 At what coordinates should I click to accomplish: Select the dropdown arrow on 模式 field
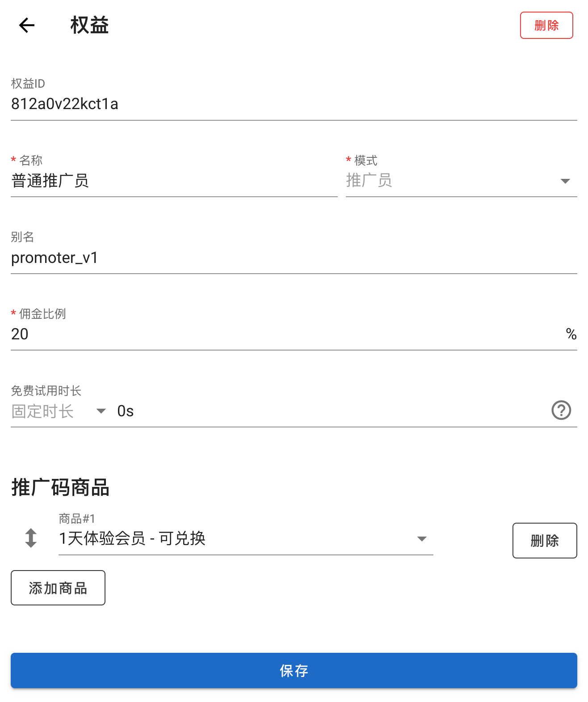(x=564, y=181)
